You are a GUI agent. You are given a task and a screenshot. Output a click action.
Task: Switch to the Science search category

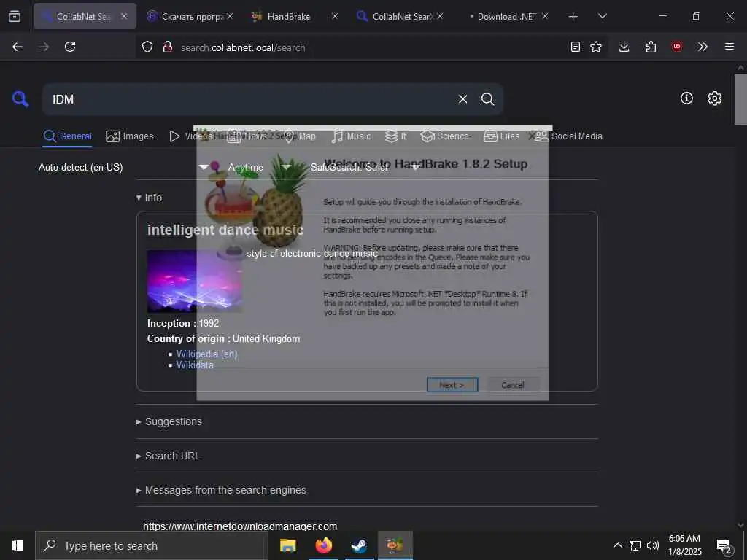(x=446, y=136)
